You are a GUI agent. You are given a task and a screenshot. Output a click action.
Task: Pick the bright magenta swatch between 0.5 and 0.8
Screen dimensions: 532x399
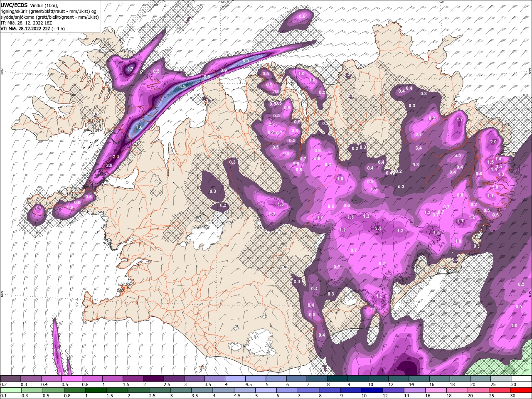71,379
